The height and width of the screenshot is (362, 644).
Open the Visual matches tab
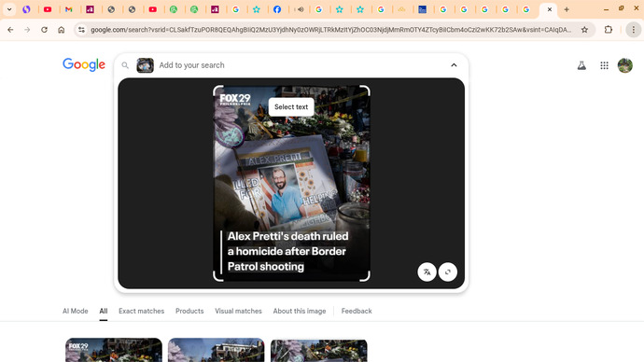pyautogui.click(x=238, y=311)
